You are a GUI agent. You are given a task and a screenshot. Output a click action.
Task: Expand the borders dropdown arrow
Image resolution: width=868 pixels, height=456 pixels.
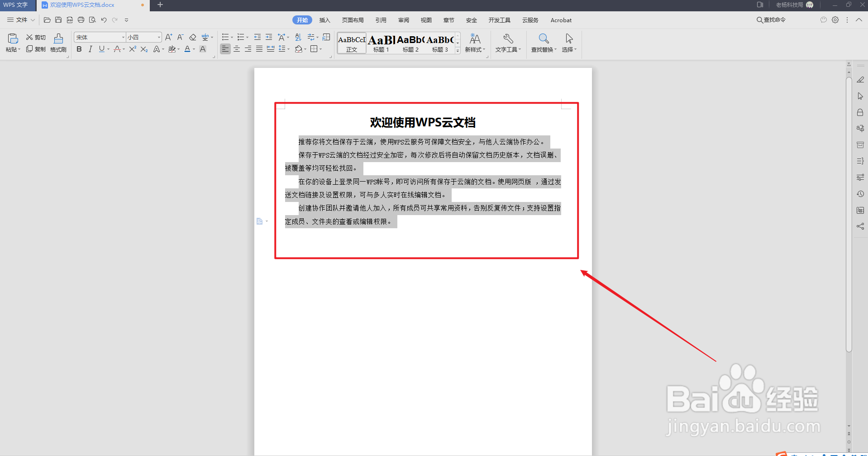pos(320,49)
